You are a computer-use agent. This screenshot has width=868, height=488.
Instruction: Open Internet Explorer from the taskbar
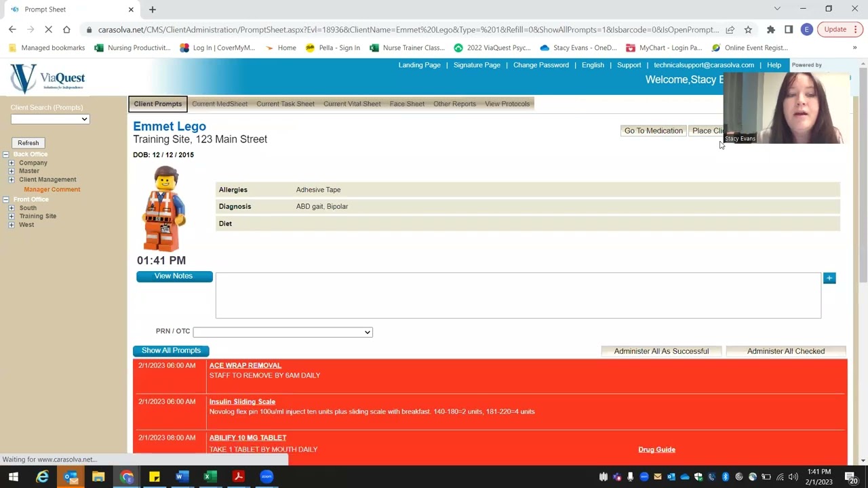(x=42, y=476)
